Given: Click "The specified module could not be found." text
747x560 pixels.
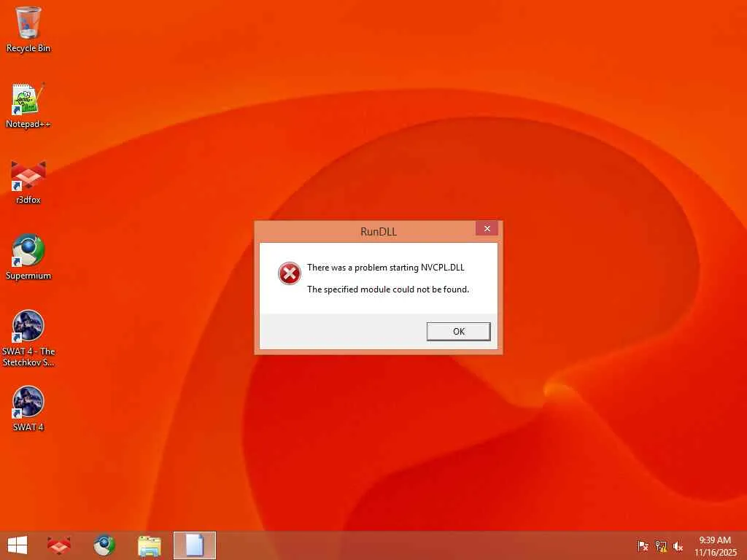Looking at the screenshot, I should click(388, 289).
